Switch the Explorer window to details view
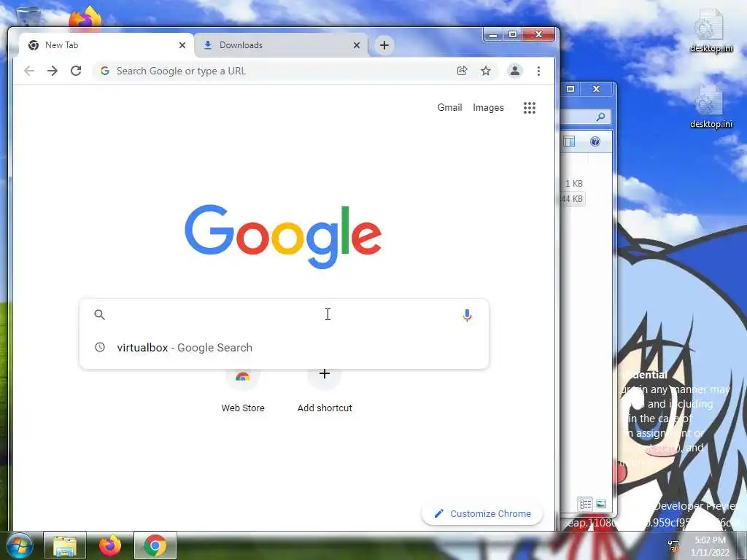747x560 pixels. (585, 504)
